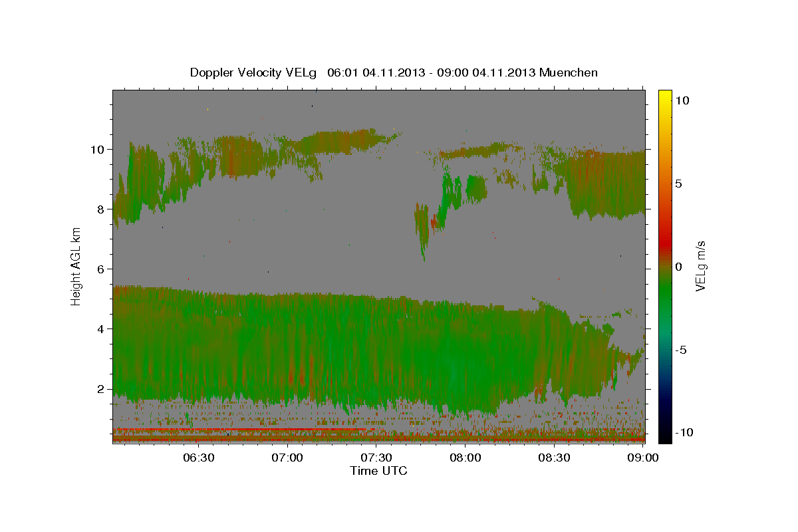Click the plot title 'Doppler Velocity VELg'
798x532 pixels.
click(x=254, y=72)
